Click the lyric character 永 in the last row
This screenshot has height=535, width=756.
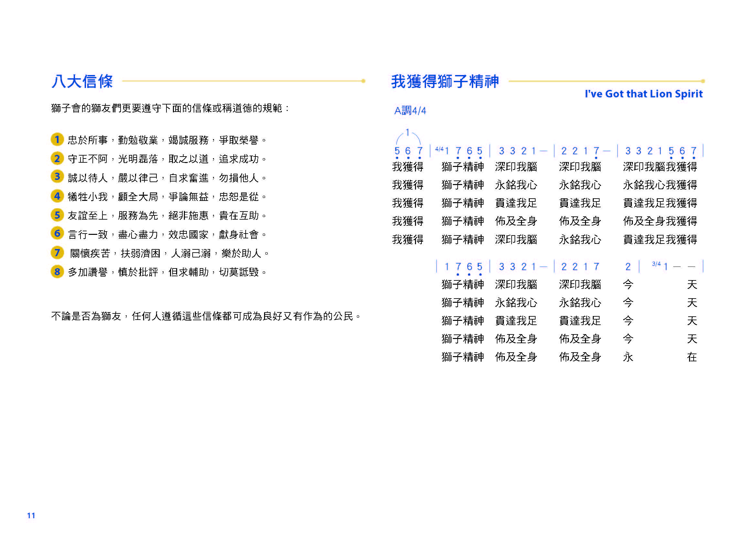(628, 357)
